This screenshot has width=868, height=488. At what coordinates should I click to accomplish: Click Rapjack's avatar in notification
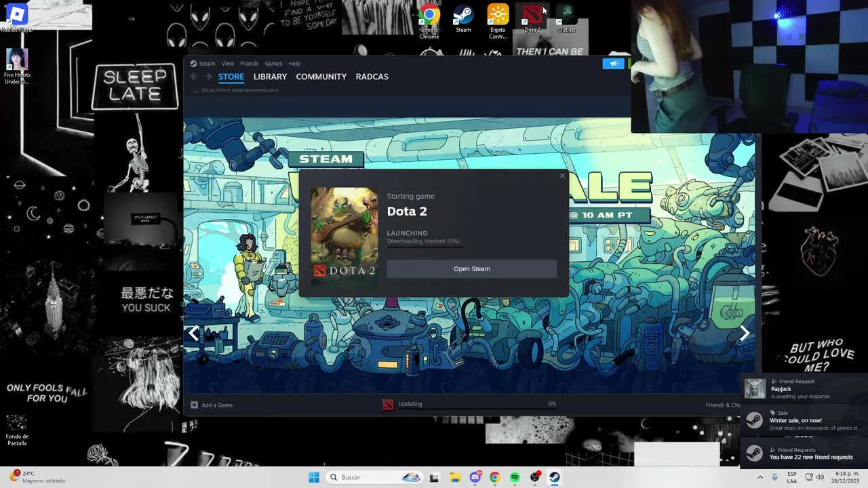tap(755, 388)
